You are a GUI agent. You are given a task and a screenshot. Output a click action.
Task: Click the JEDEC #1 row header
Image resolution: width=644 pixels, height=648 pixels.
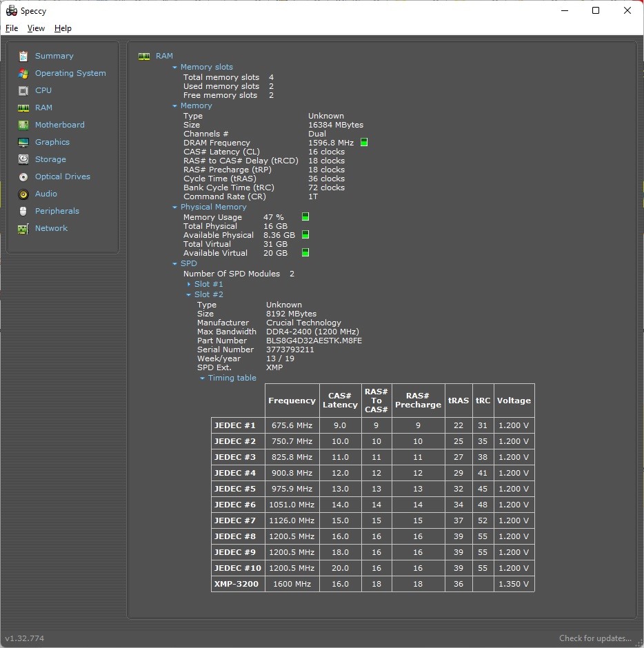tap(238, 425)
